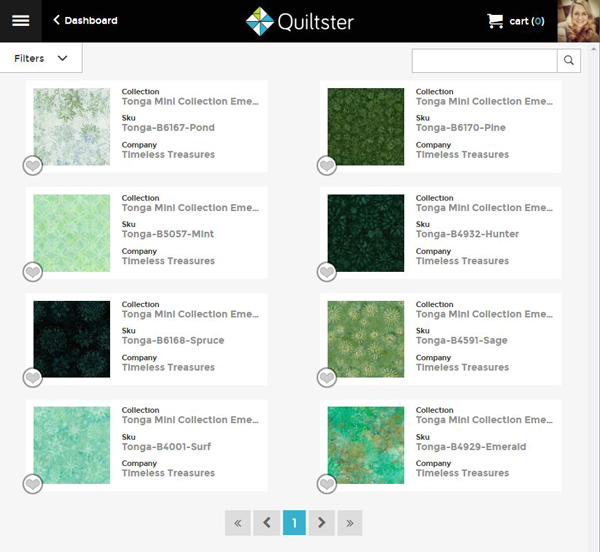
Task: Jump to last page of results
Action: tap(350, 523)
